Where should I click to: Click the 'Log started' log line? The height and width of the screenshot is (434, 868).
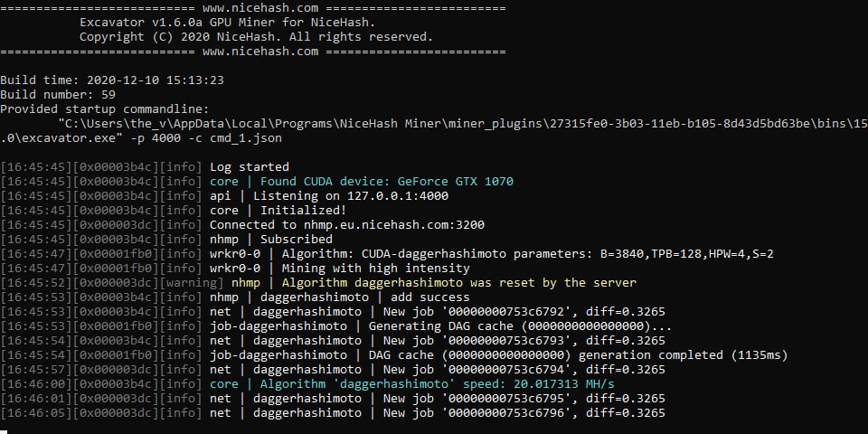(x=145, y=167)
